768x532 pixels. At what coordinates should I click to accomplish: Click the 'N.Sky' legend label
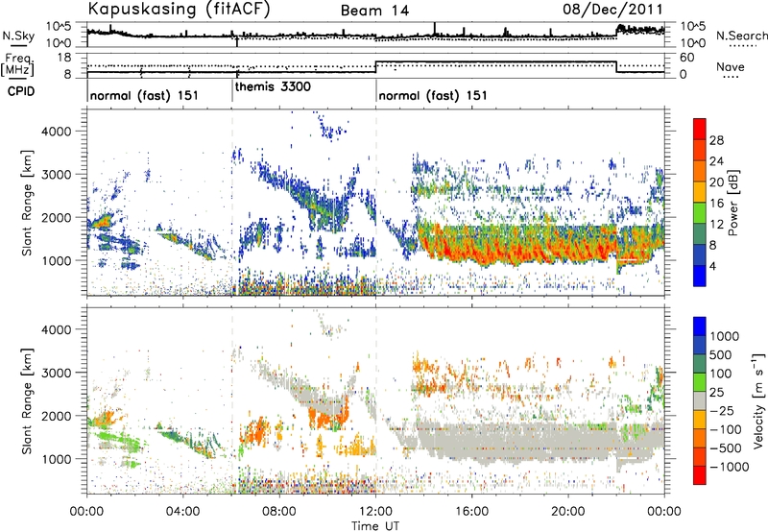coord(18,36)
